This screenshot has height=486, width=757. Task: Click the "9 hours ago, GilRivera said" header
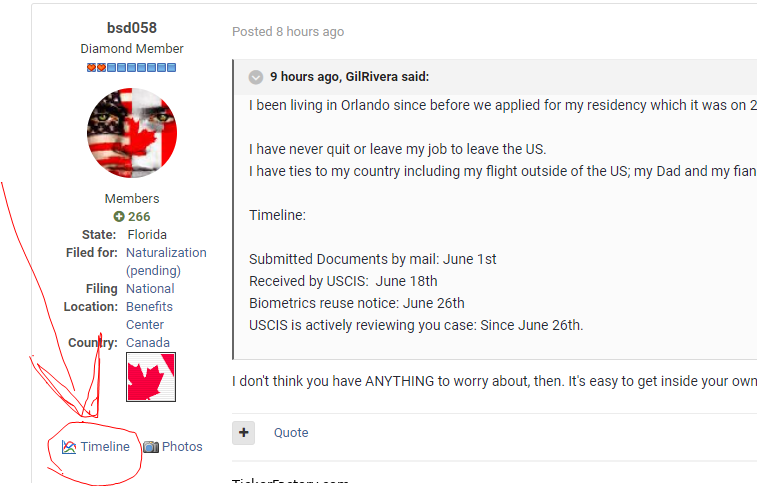(x=349, y=77)
